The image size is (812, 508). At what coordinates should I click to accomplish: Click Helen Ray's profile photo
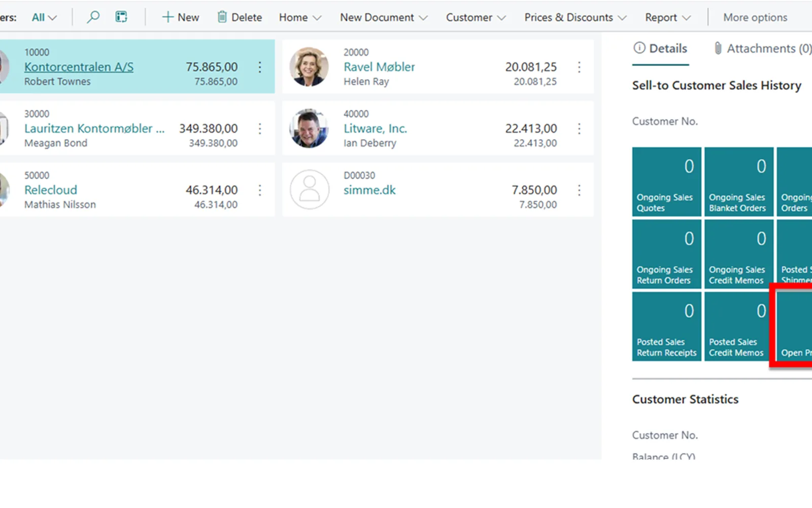coord(309,67)
